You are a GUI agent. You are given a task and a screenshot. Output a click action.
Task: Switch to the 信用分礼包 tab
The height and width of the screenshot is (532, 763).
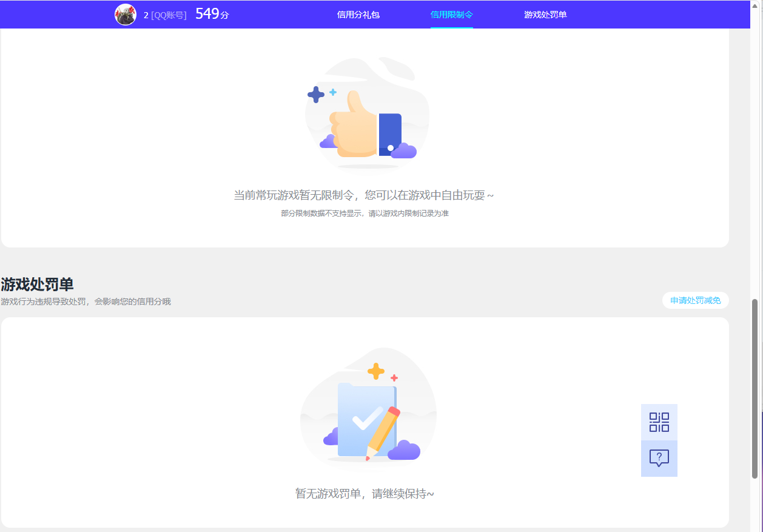(x=358, y=15)
